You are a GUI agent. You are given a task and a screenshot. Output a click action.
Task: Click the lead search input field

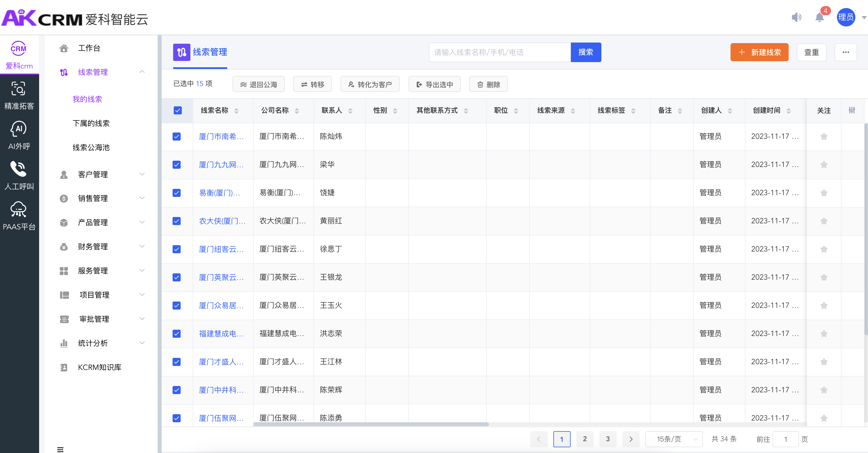[x=499, y=52]
